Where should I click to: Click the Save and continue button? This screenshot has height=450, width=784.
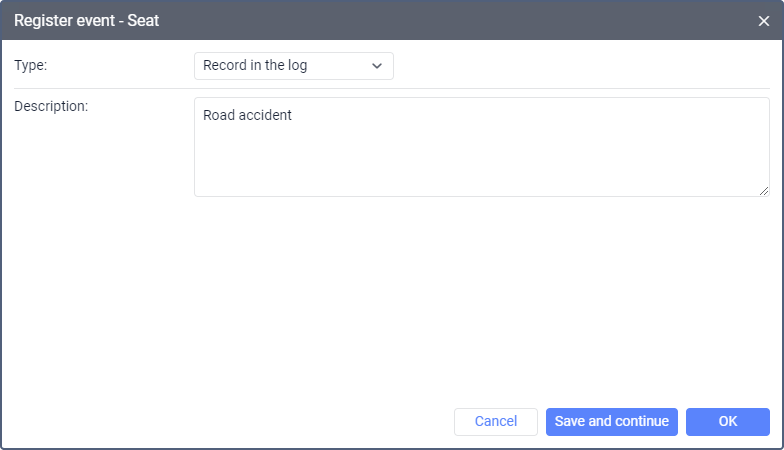click(612, 422)
